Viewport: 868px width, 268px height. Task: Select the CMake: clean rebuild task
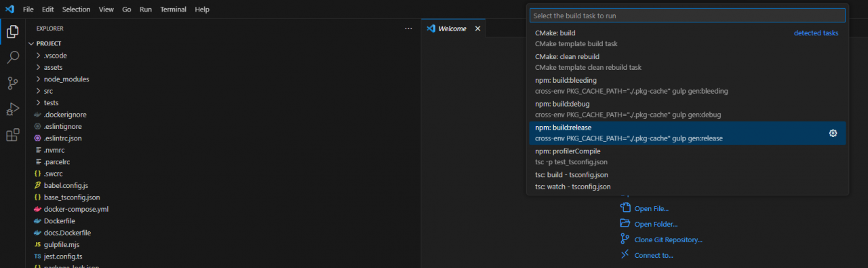688,62
